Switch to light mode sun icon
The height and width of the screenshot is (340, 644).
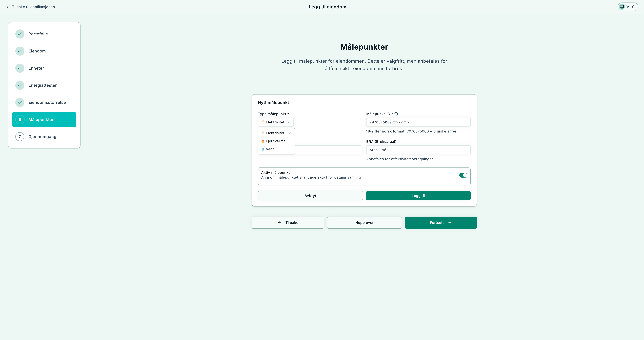pos(628,7)
